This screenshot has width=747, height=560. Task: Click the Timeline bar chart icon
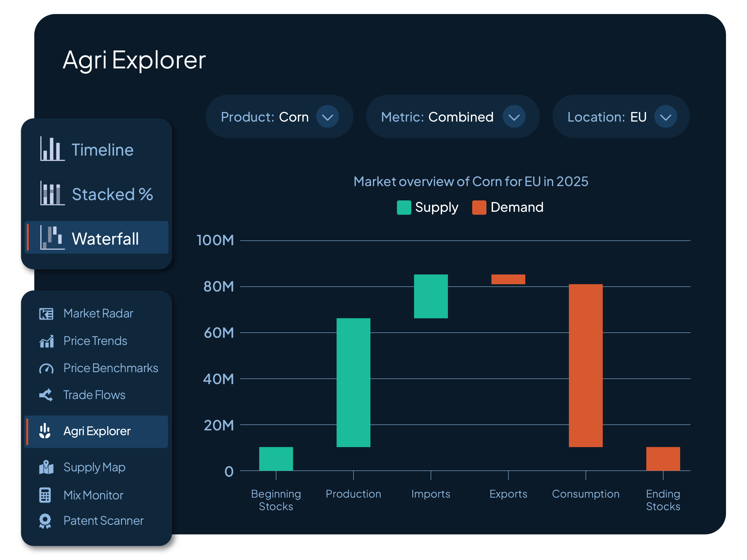click(x=52, y=149)
